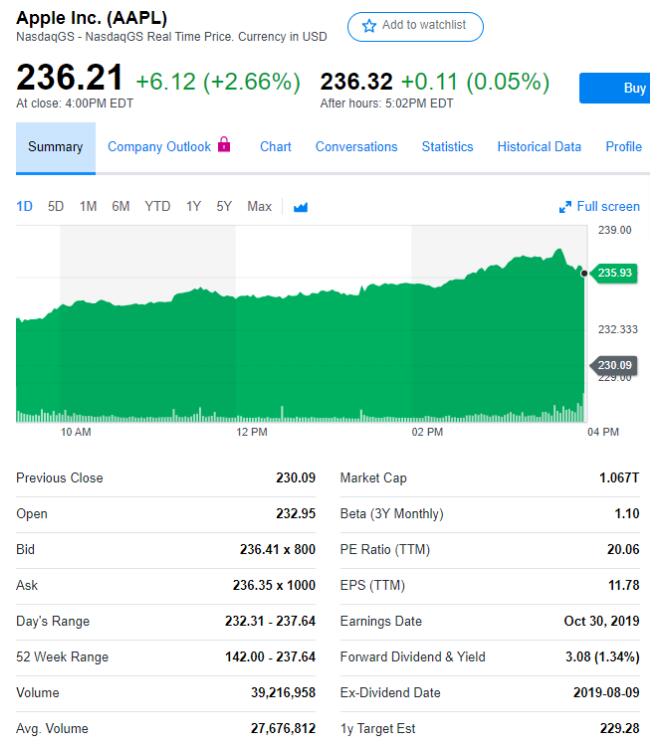Switch to the Chart tab
The width and height of the screenshot is (658, 748).
[275, 147]
